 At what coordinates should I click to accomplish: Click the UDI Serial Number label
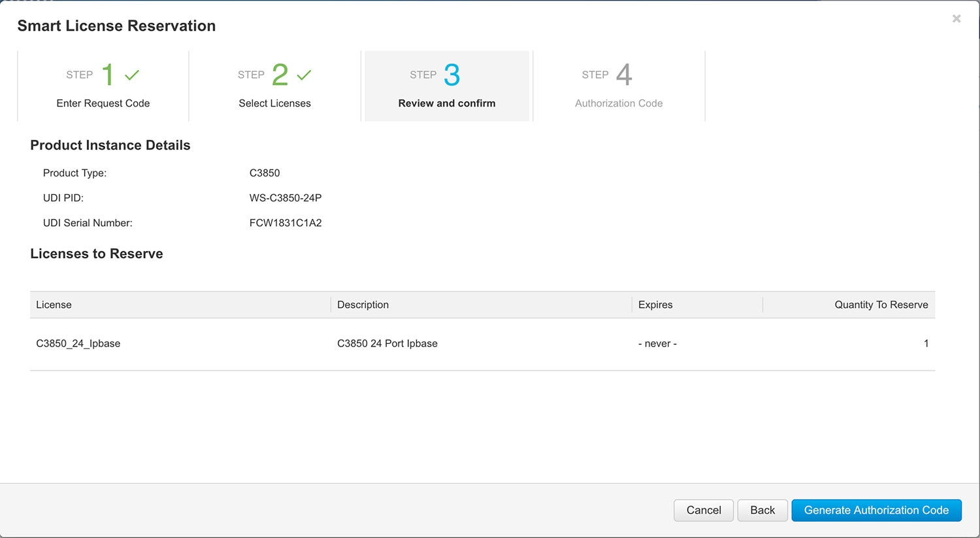pos(88,223)
